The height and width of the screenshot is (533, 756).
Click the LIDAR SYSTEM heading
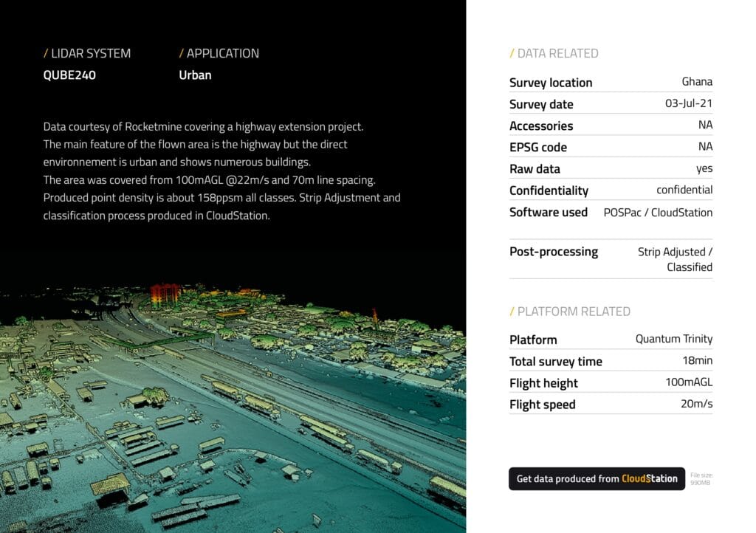87,53
